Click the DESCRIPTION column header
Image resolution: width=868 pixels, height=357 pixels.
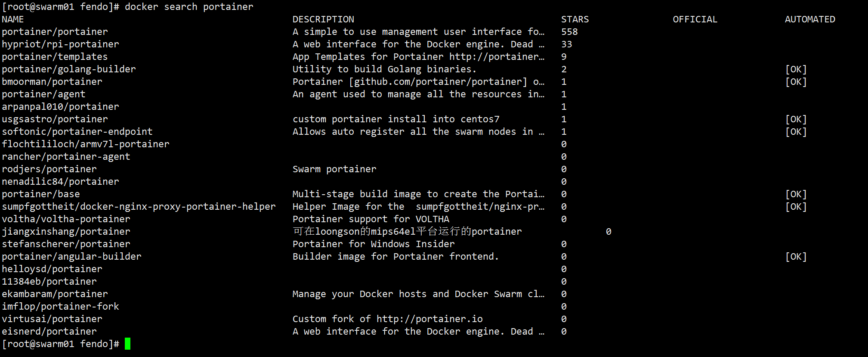pos(323,19)
